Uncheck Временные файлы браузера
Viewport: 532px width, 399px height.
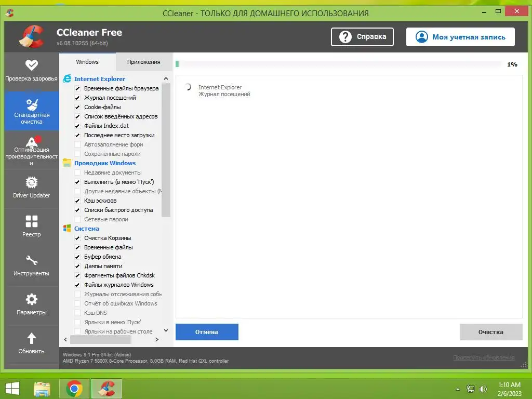coord(77,88)
